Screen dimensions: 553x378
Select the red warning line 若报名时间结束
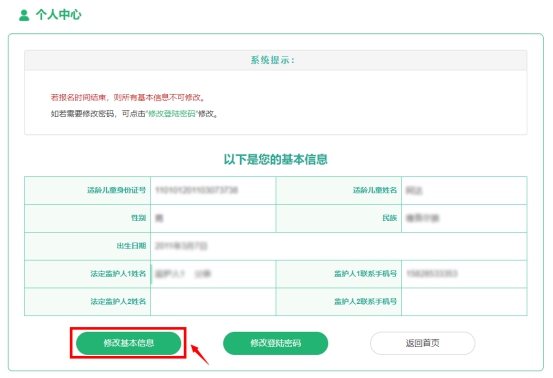tap(127, 97)
